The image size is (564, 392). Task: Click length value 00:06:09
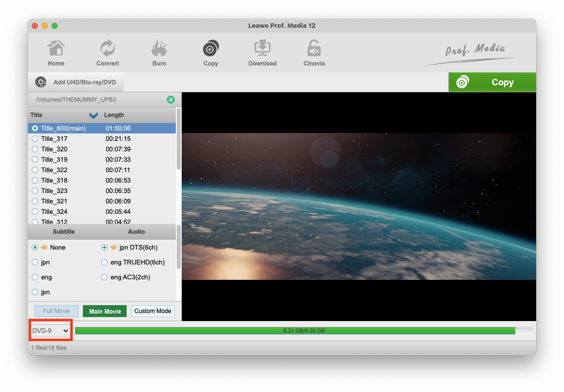click(118, 201)
